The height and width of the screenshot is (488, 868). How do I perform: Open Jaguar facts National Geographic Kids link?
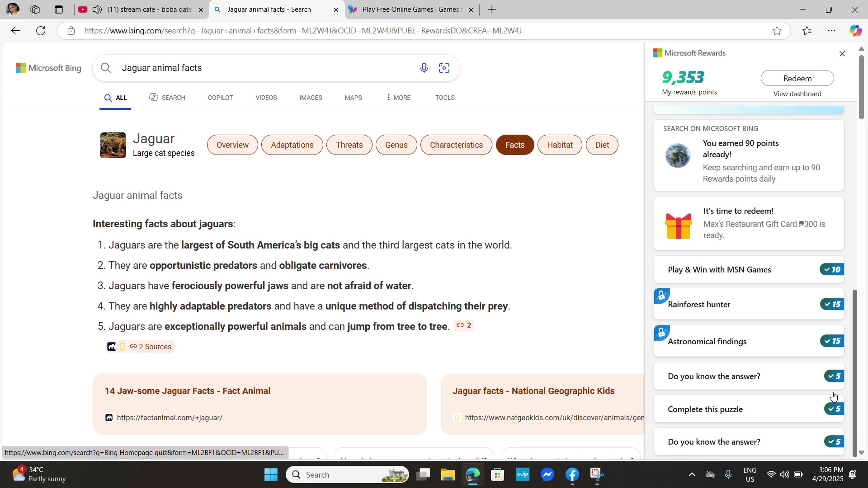[533, 391]
